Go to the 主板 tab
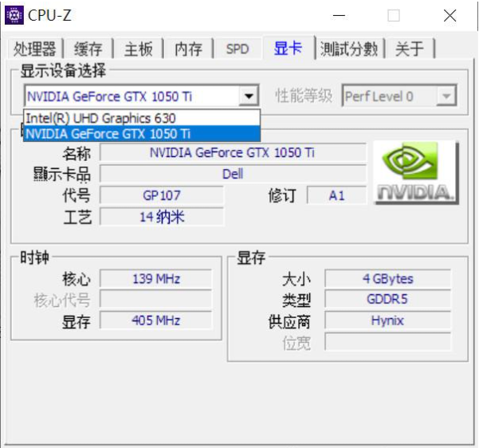Screen dimensions: 479x448 (139, 49)
